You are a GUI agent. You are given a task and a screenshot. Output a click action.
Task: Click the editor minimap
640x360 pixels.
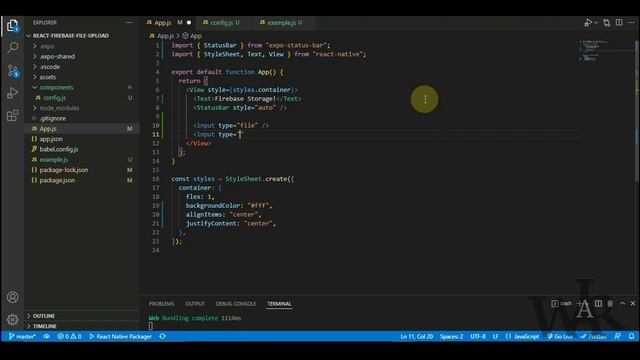pos(606,51)
